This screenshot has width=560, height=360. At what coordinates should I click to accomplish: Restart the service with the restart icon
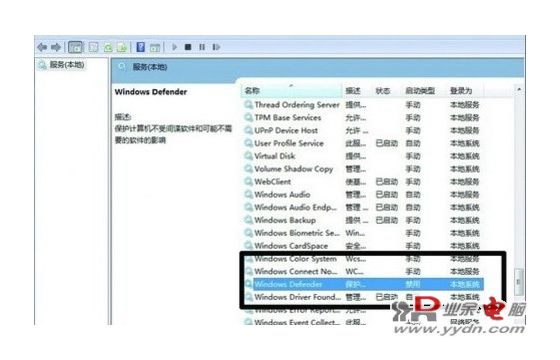click(x=216, y=47)
